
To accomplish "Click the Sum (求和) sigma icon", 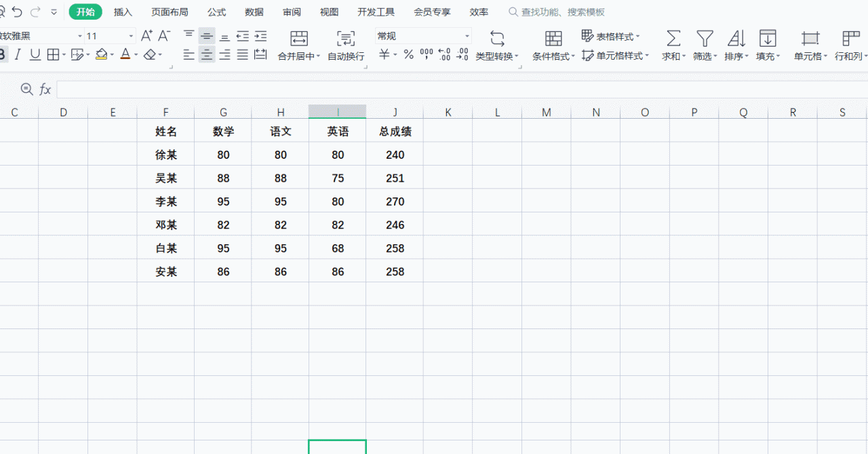I will (673, 39).
